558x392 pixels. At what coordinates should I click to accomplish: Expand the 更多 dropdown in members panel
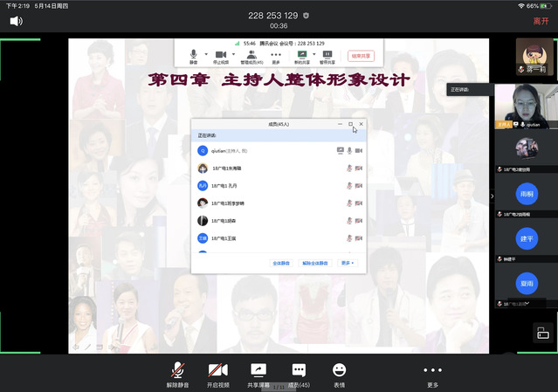tap(348, 263)
